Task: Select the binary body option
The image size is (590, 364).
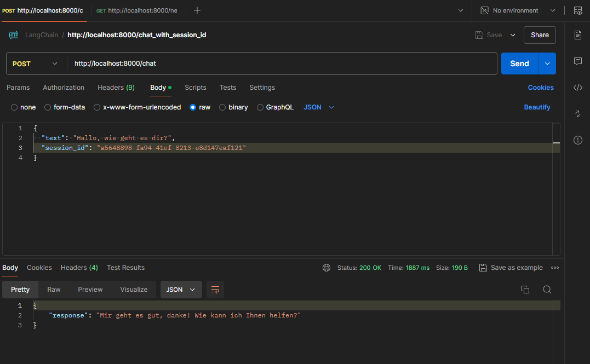Action: pyautogui.click(x=222, y=107)
